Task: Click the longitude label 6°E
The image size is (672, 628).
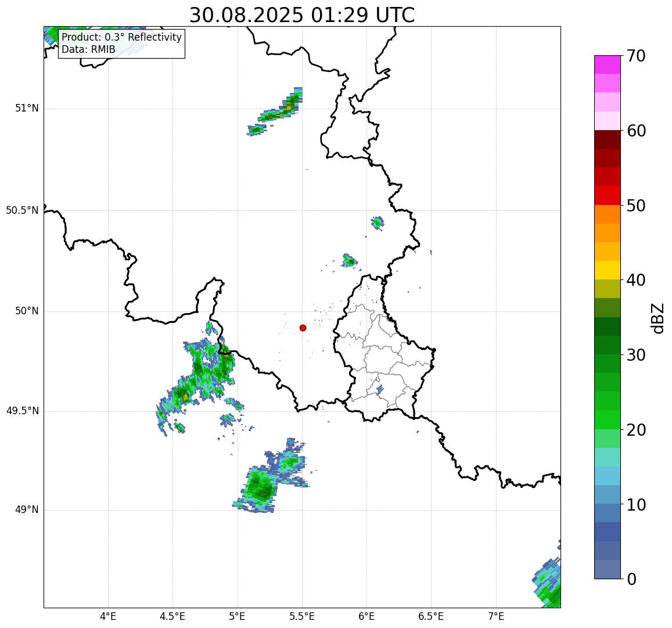Action: click(367, 616)
